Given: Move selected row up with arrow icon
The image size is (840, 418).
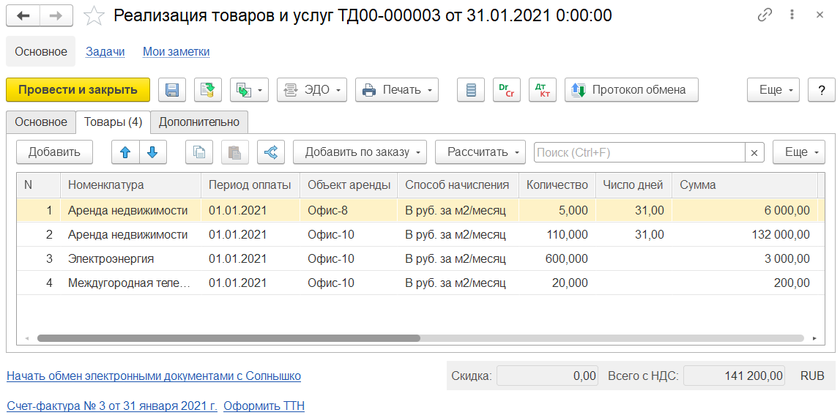Looking at the screenshot, I should 126,152.
